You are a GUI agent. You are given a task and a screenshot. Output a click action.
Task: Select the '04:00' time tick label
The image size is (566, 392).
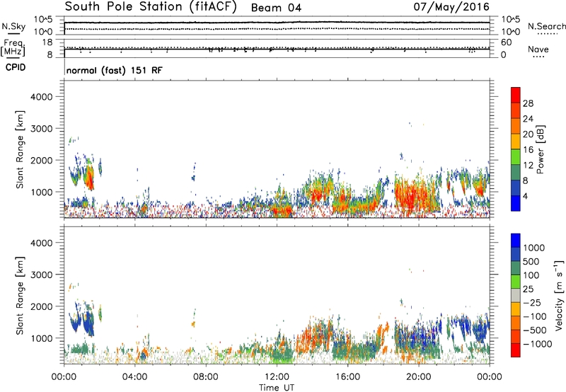(135, 377)
